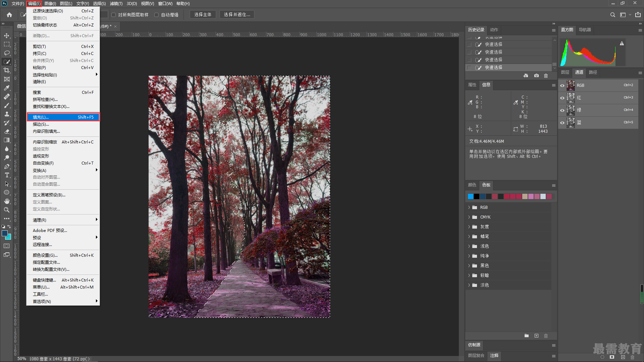Choose 自由变换(F) menu item
Viewport: 644px width, 362px height.
click(63, 163)
